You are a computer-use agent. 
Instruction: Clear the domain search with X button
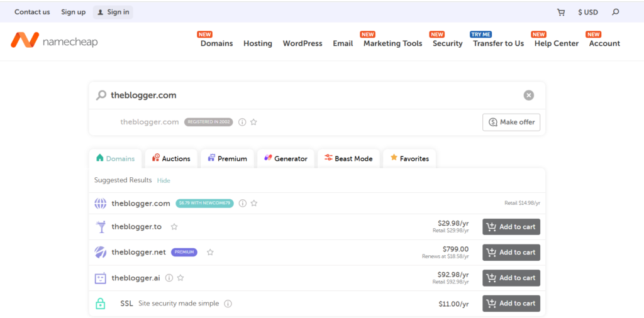(x=528, y=95)
